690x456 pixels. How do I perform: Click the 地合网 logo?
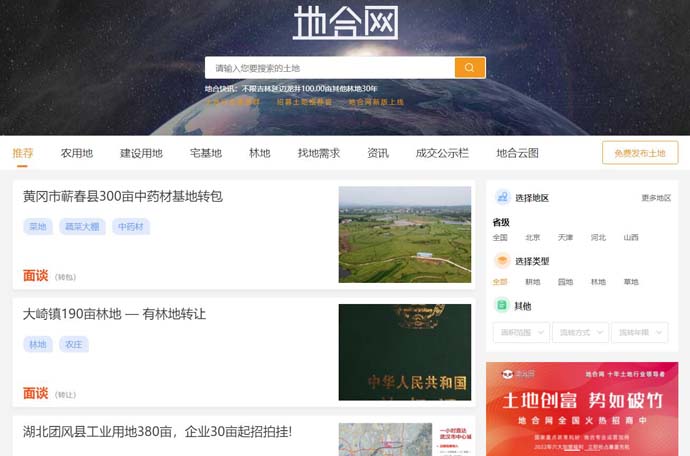345,22
